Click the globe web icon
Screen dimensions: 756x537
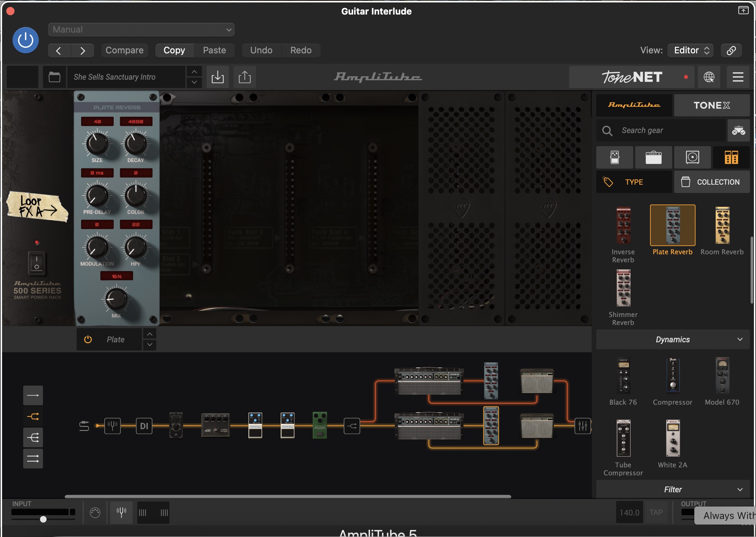click(709, 77)
